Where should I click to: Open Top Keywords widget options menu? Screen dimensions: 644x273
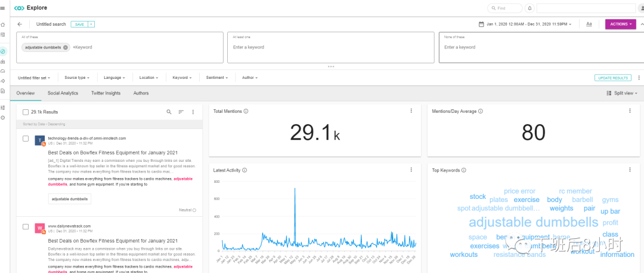630,170
